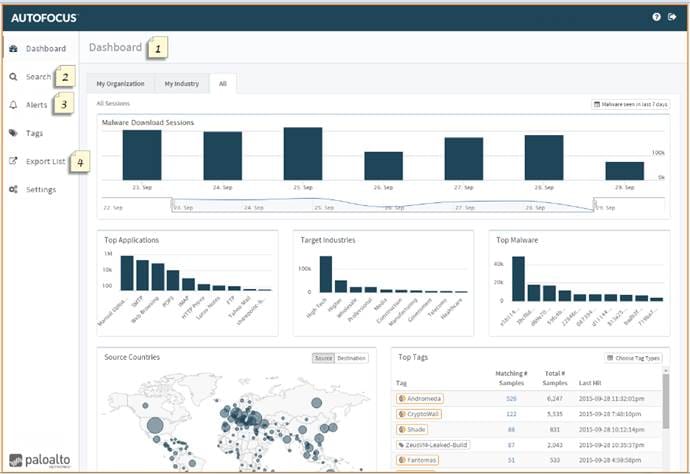Click the Search magnifier icon
Viewport: 690px width, 474px height.
pyautogui.click(x=13, y=77)
